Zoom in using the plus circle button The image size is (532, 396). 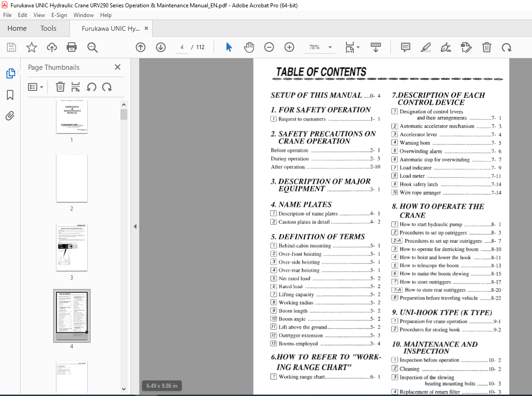pos(289,47)
